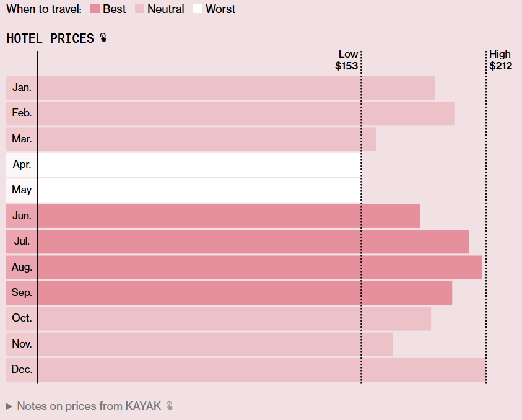This screenshot has width=522, height=420.
Task: Click the tap icon after KAYAK notes
Action: (x=169, y=406)
